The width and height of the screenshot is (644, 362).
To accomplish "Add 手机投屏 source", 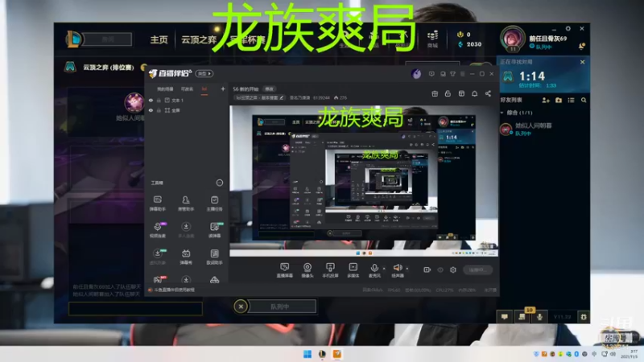I will point(330,270).
